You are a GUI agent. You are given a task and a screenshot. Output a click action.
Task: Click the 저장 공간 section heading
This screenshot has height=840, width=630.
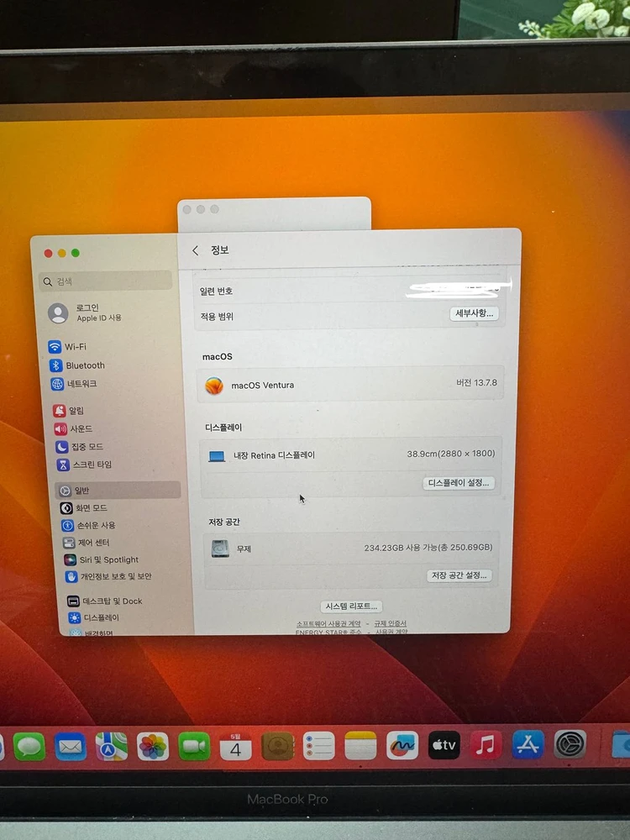pos(224,522)
